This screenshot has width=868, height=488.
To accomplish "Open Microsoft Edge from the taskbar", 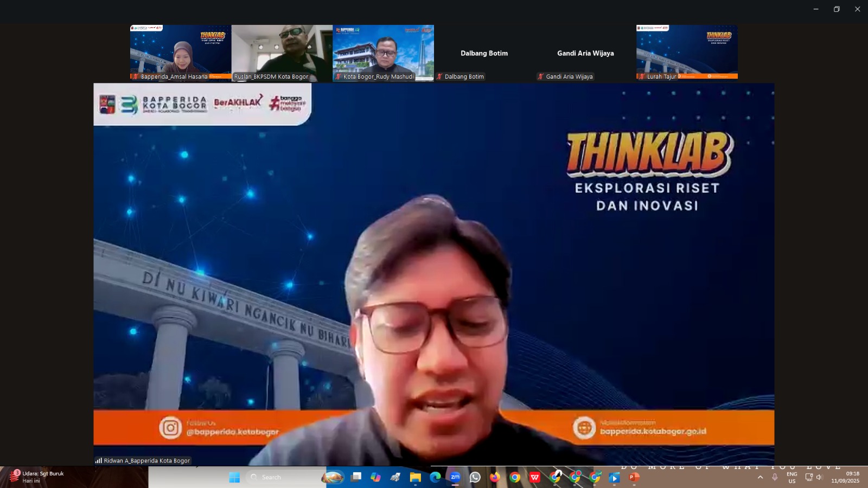I will [x=435, y=477].
